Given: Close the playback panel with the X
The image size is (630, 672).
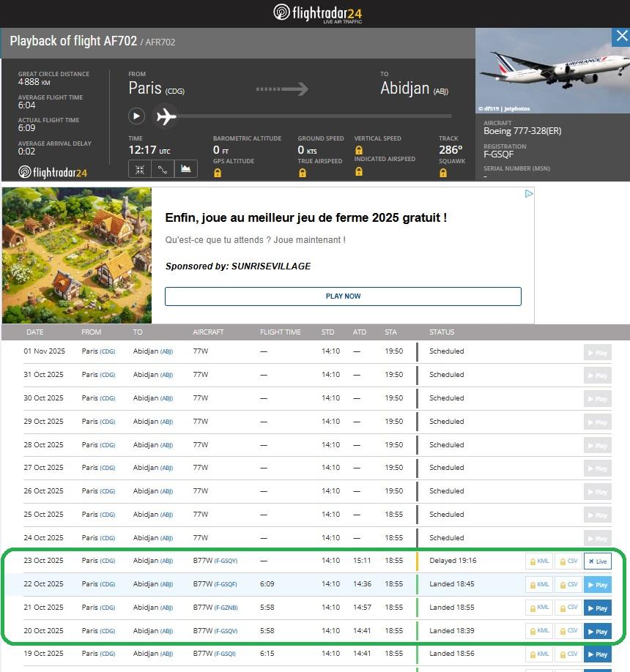Looking at the screenshot, I should point(620,37).
